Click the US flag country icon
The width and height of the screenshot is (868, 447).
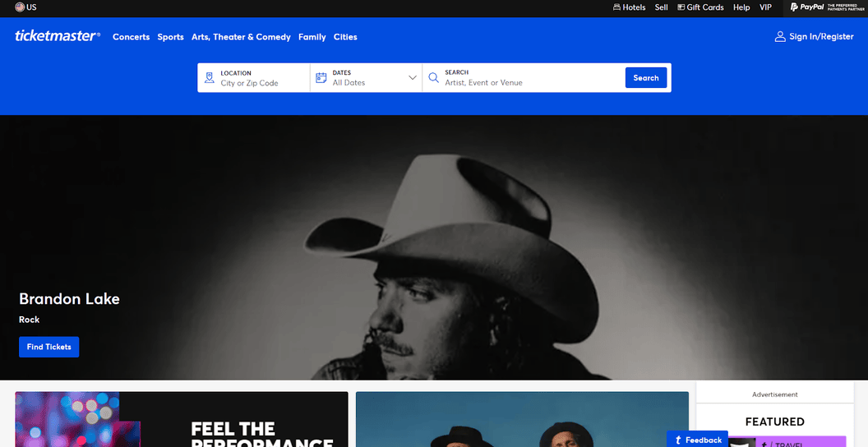(20, 7)
